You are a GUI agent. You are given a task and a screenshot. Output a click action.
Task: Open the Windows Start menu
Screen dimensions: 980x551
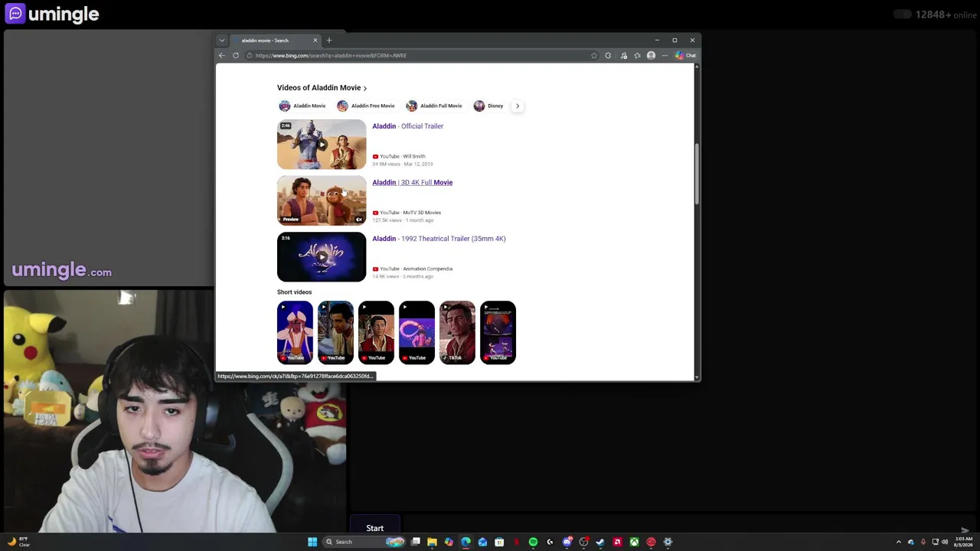click(x=312, y=542)
